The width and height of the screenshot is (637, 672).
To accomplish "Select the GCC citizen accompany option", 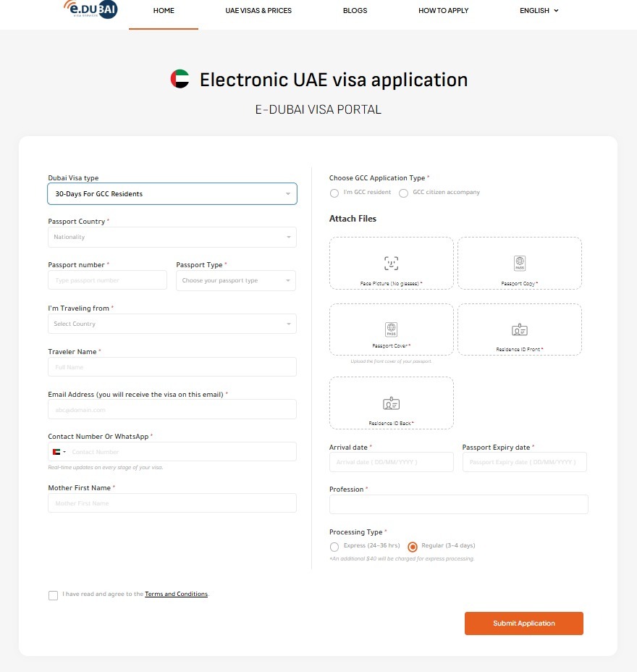I will [x=403, y=193].
